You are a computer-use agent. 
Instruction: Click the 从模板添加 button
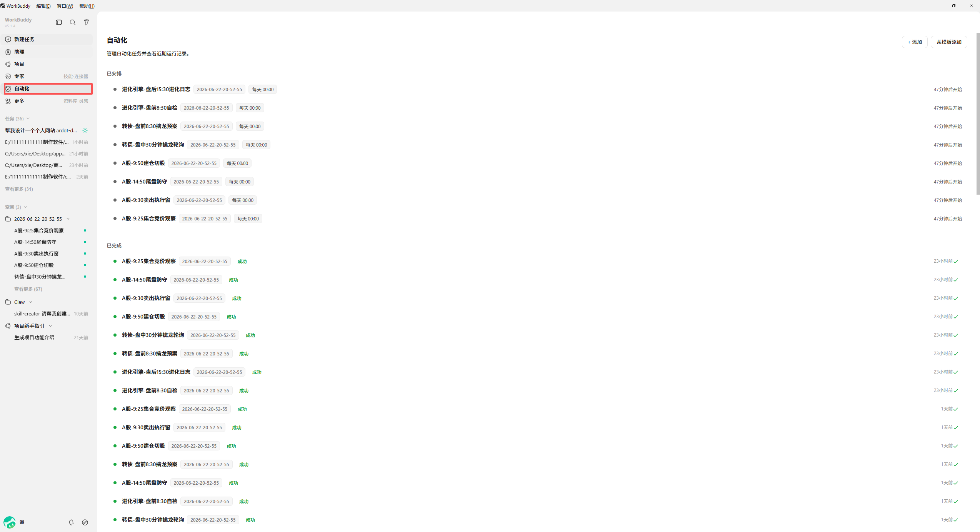click(949, 42)
